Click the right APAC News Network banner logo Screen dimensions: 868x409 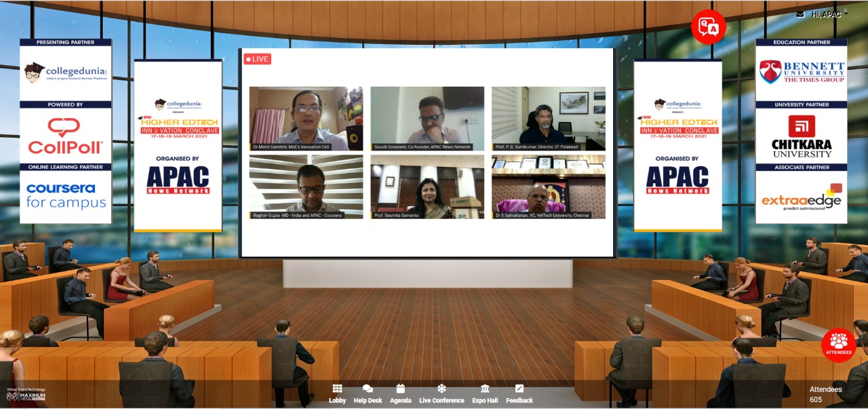(x=677, y=180)
